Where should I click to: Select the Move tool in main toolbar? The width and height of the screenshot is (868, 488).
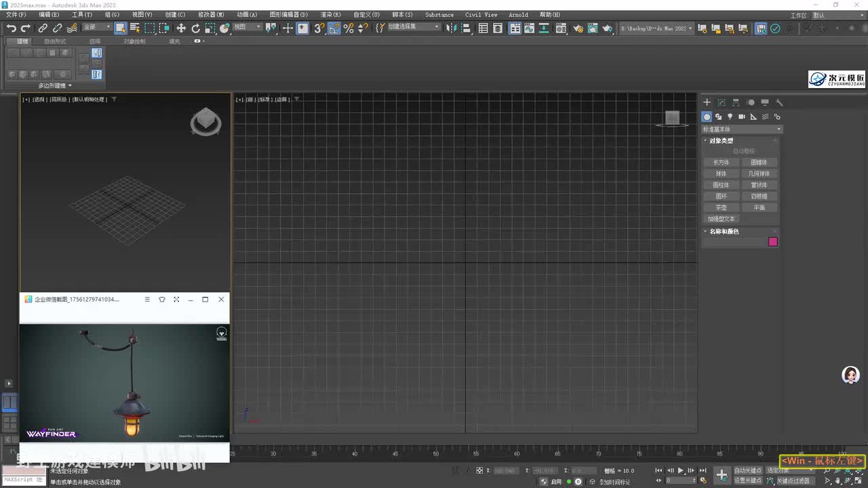click(x=181, y=28)
